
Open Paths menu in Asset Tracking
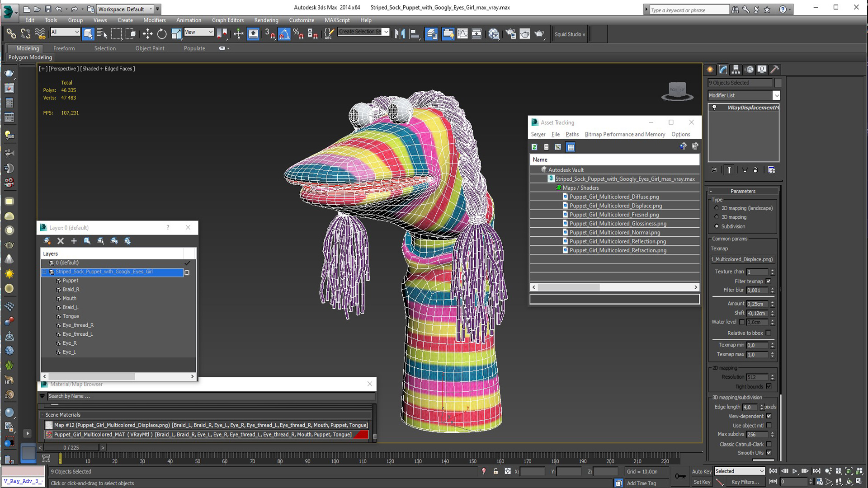(572, 134)
